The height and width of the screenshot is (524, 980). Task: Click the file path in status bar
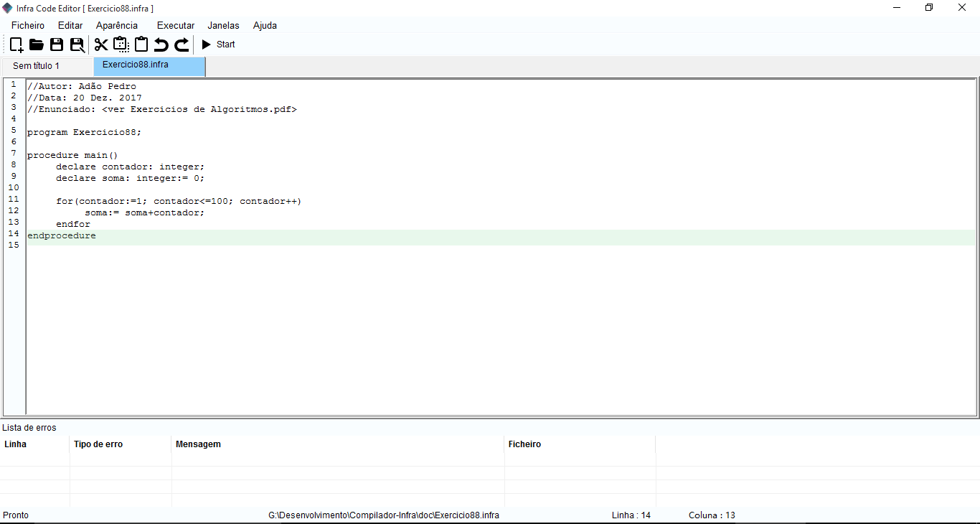(x=384, y=515)
